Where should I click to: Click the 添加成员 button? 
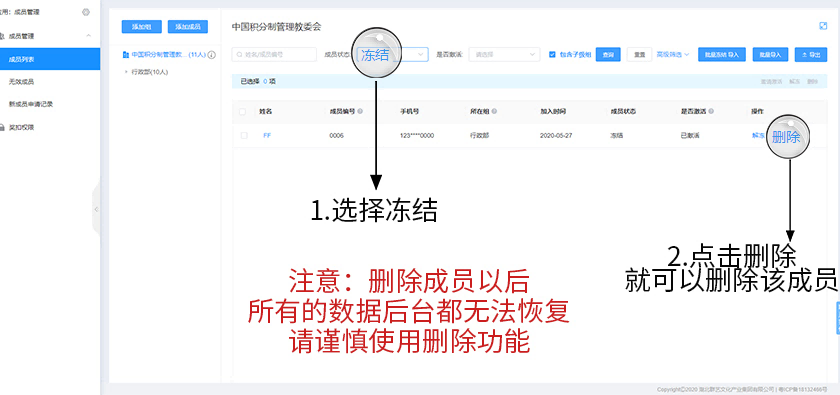(x=188, y=26)
